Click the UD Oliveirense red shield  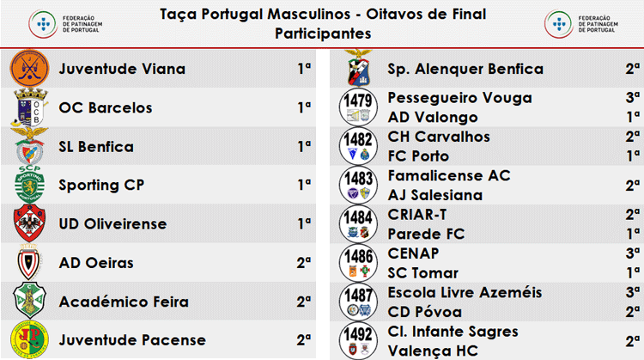29,223
